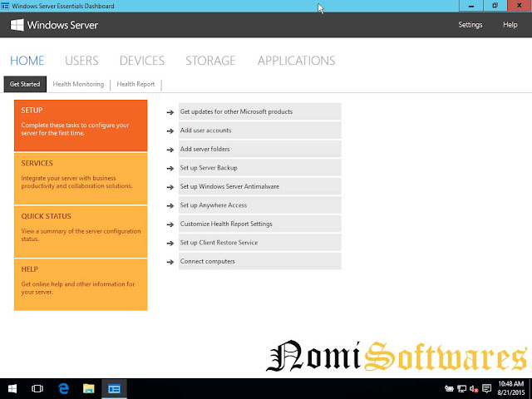This screenshot has height=399, width=532.
Task: Launch Microsoft Edge from the taskbar
Action: point(63,388)
